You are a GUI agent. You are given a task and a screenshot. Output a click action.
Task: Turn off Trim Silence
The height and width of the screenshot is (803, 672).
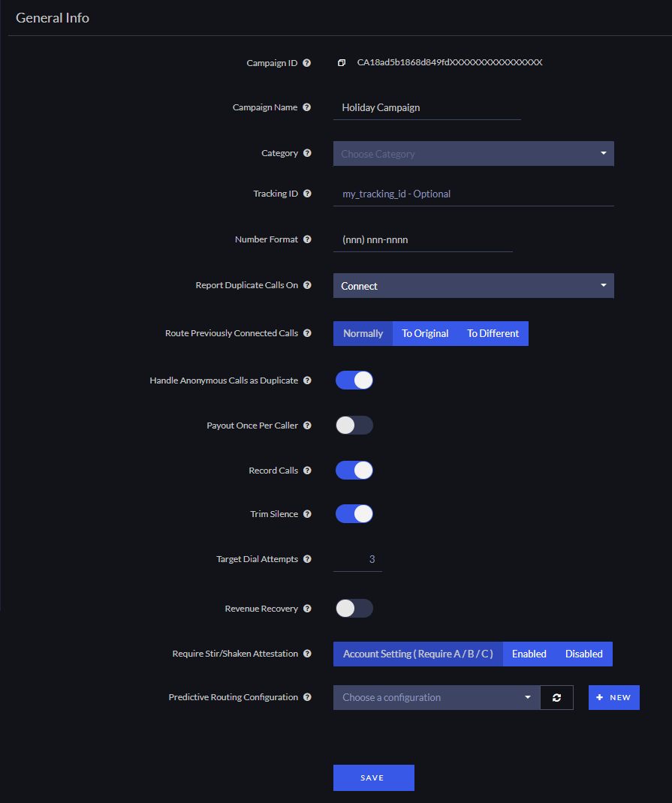pos(354,513)
